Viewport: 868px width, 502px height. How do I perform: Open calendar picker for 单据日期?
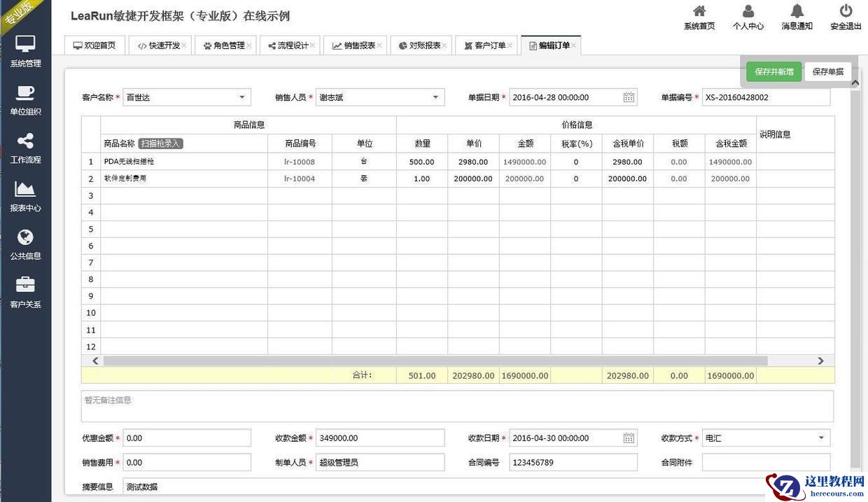point(629,97)
